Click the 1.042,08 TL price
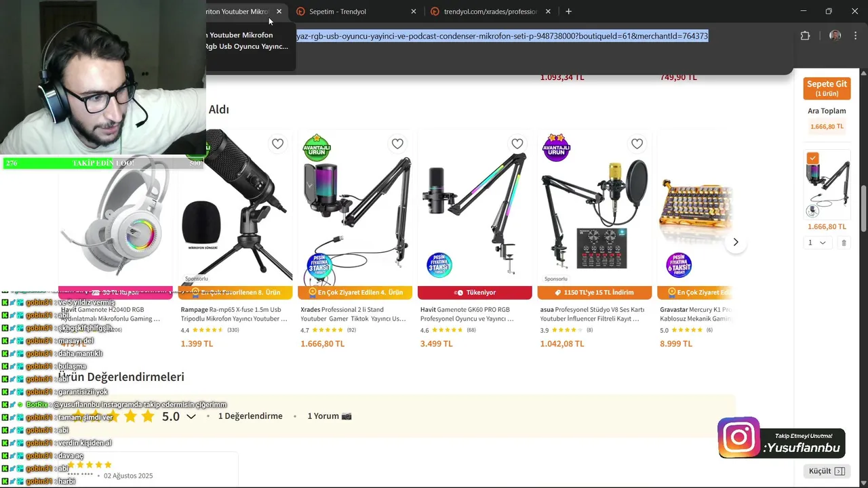Screen dimensions: 868x488 (562, 344)
